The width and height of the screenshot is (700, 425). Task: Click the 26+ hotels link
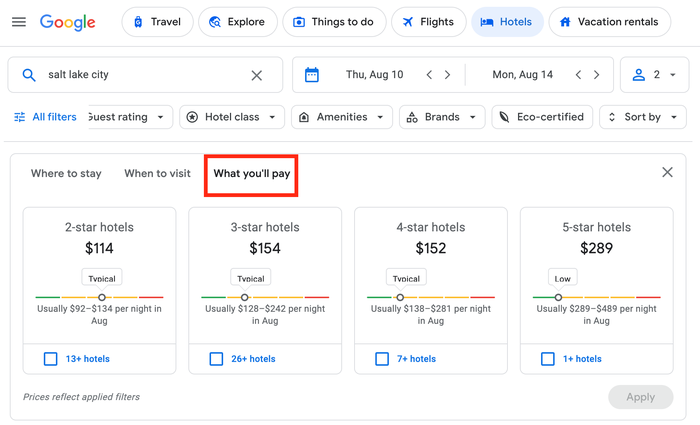tap(253, 359)
